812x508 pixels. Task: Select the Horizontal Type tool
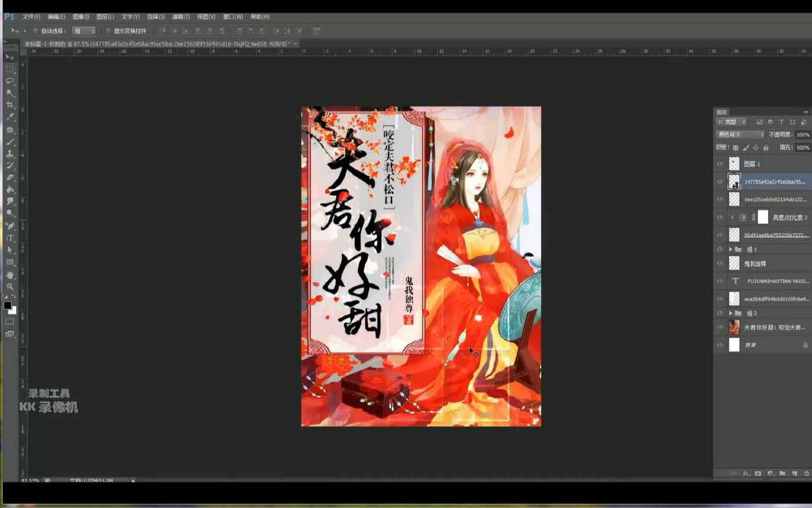(10, 238)
